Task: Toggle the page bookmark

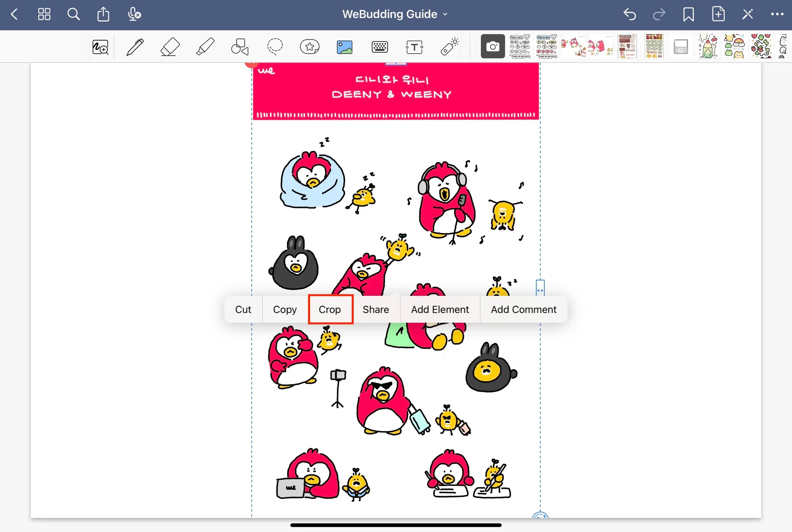Action: 688,14
